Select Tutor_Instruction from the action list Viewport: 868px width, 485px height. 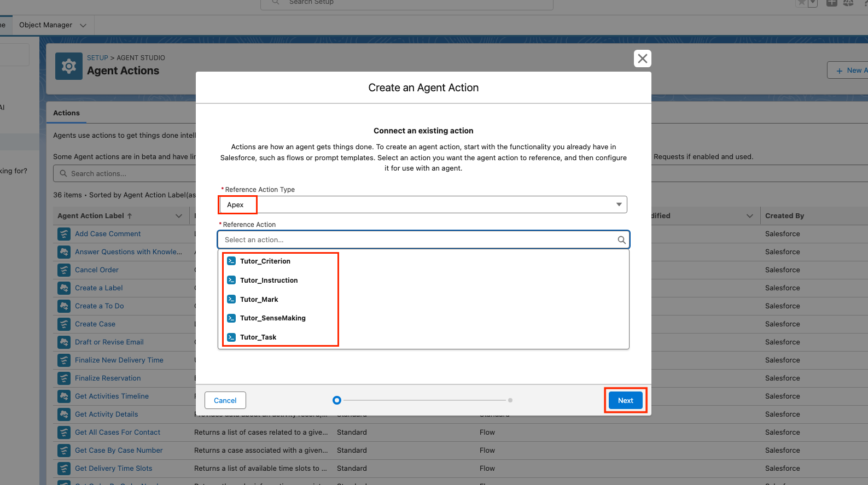[x=269, y=281]
